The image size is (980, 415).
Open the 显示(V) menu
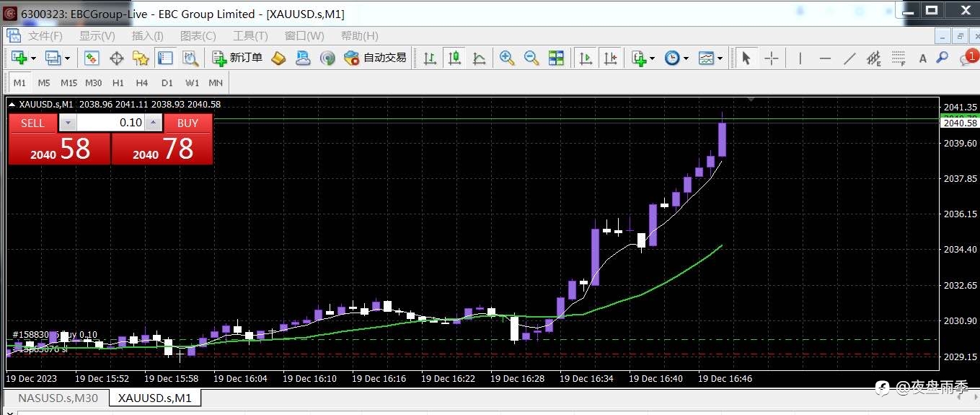pos(97,35)
